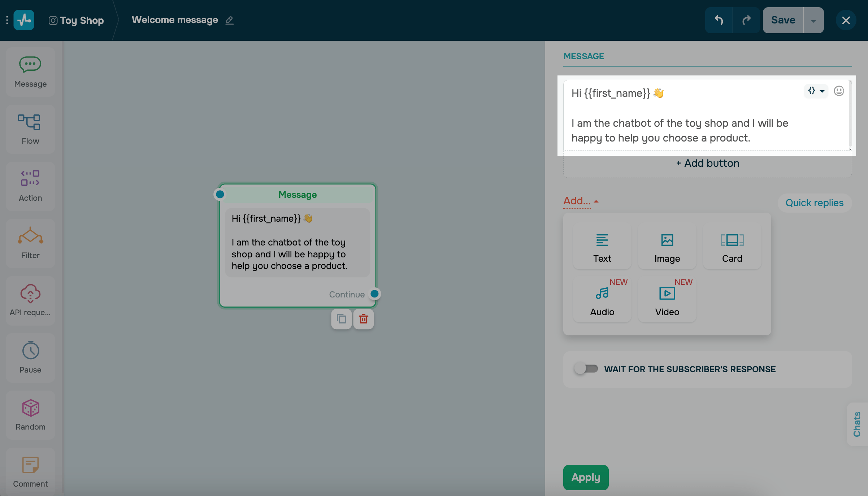Expand the Save options dropdown arrow
868x496 pixels.
tap(813, 21)
